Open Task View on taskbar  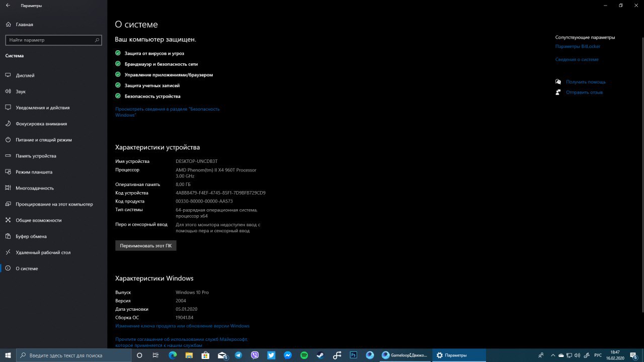[155, 355]
